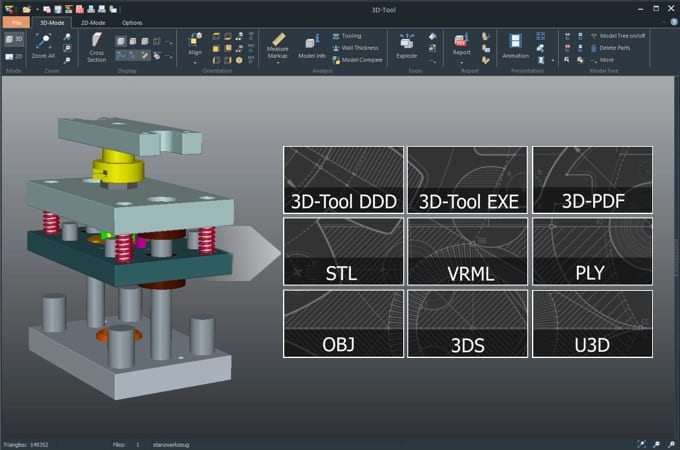Open the More menu in Model Tree
This screenshot has width=680, height=450.
[602, 60]
